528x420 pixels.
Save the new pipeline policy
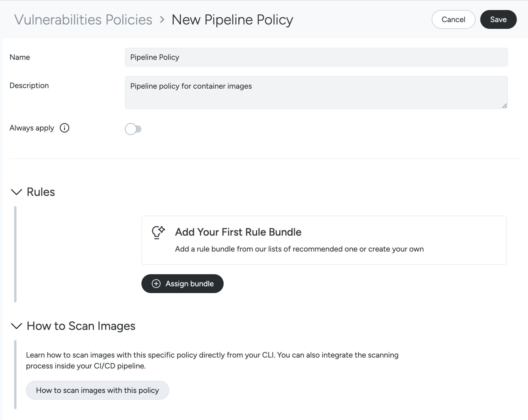click(498, 19)
